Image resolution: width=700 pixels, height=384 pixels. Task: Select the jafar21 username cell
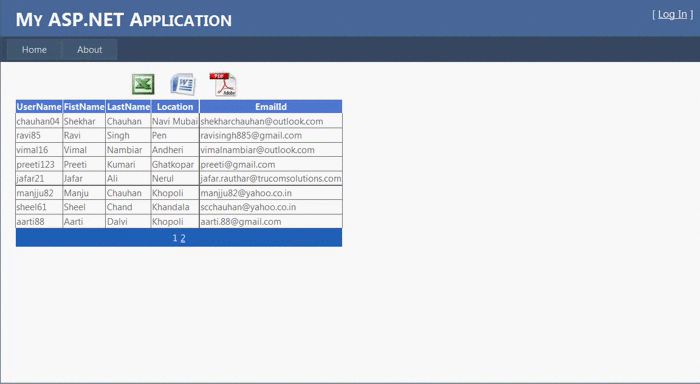[39, 178]
